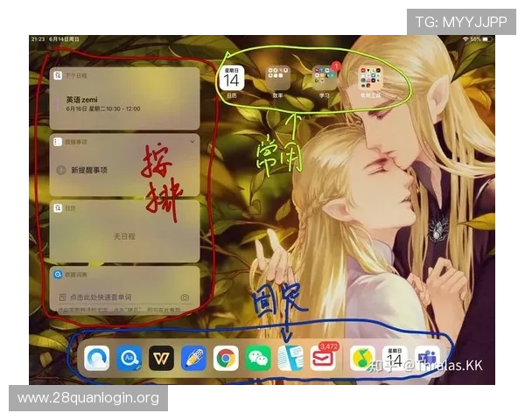Image resolution: width=525 pixels, height=420 pixels.
Task: Tap the 无日程 text in the 日历 widget
Action: (x=124, y=236)
